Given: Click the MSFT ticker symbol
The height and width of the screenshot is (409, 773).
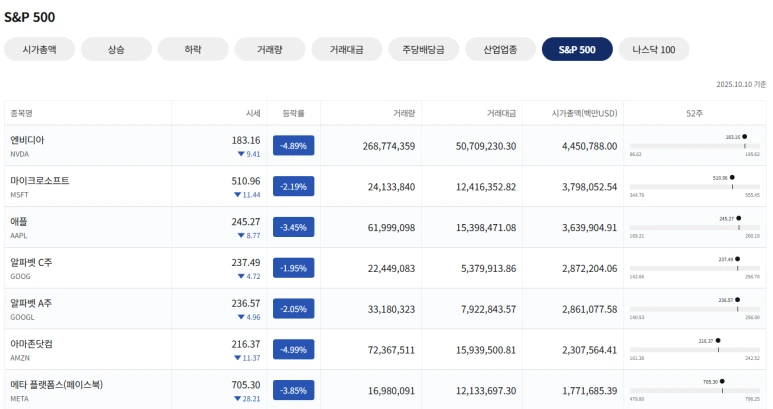Looking at the screenshot, I should click(19, 195).
